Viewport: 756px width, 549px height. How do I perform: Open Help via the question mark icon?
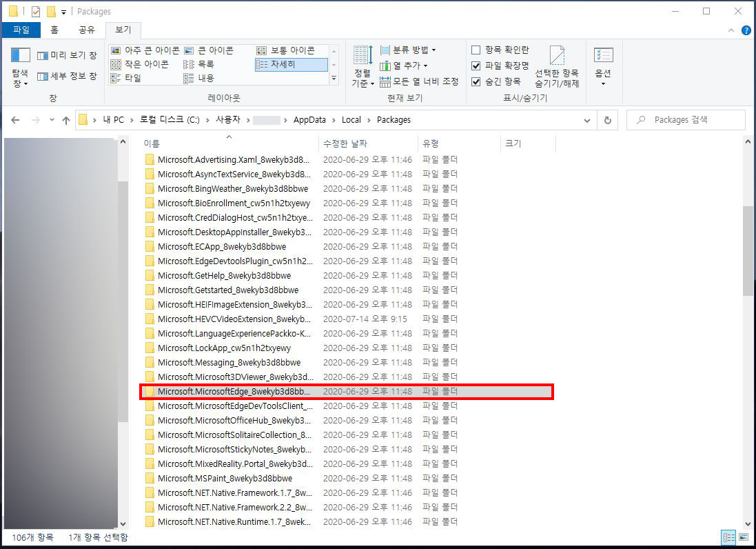pos(746,30)
